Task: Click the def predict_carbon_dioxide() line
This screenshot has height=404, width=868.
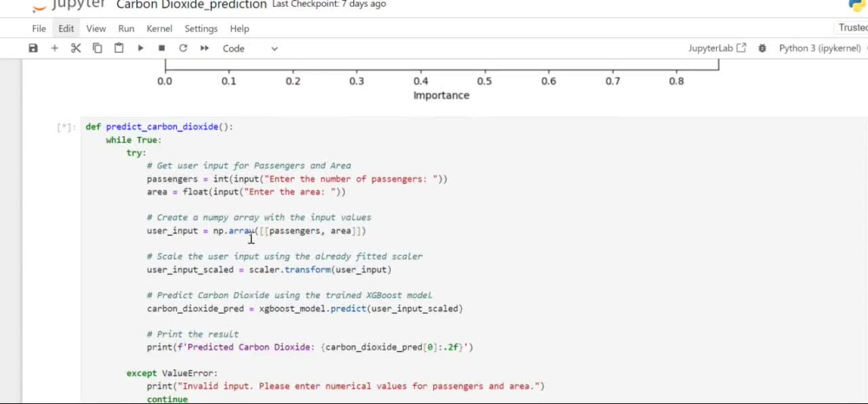Action: (160, 127)
